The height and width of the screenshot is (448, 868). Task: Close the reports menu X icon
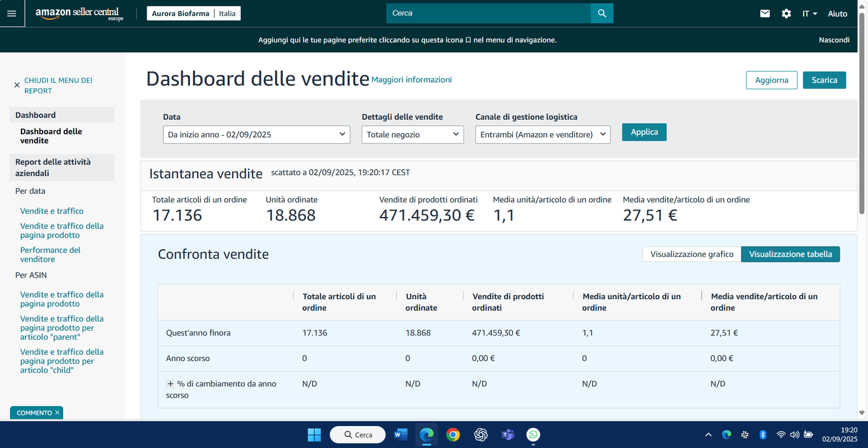(x=17, y=85)
